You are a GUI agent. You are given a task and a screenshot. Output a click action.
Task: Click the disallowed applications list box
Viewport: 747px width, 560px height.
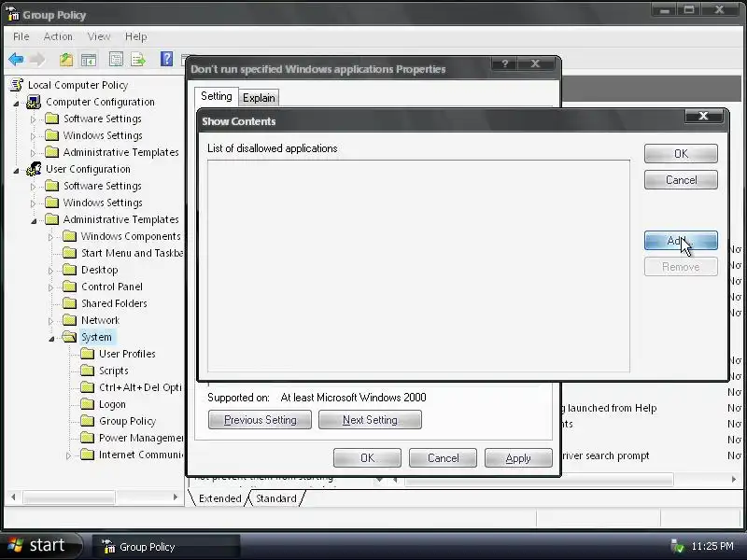[418, 266]
